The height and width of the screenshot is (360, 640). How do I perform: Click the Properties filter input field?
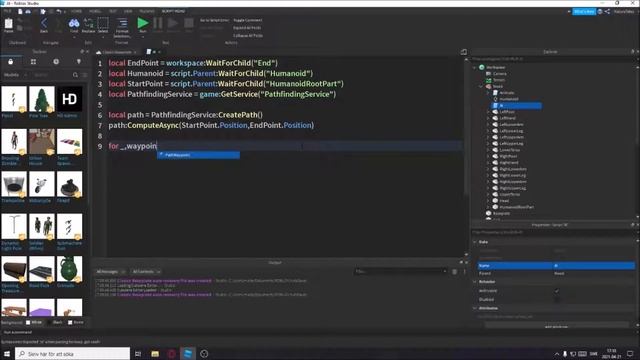(551, 232)
